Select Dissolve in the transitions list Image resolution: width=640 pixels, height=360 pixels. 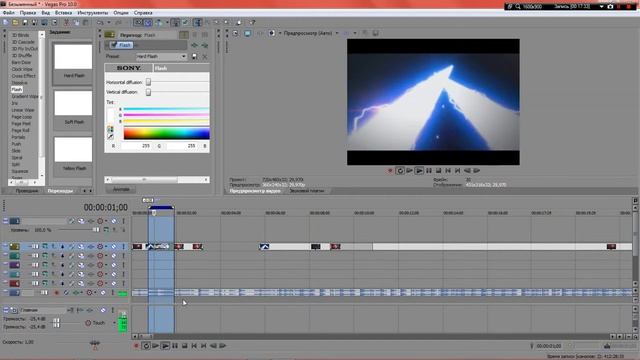[20, 83]
